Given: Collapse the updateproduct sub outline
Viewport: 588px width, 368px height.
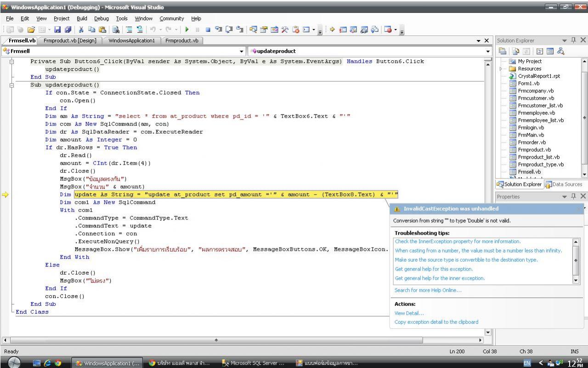Looking at the screenshot, I should 12,85.
